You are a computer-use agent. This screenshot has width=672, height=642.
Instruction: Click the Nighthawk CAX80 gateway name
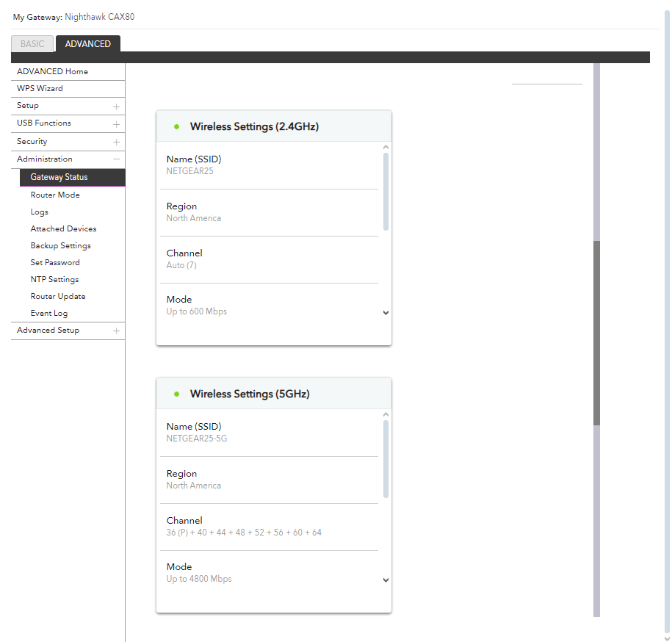(x=99, y=17)
